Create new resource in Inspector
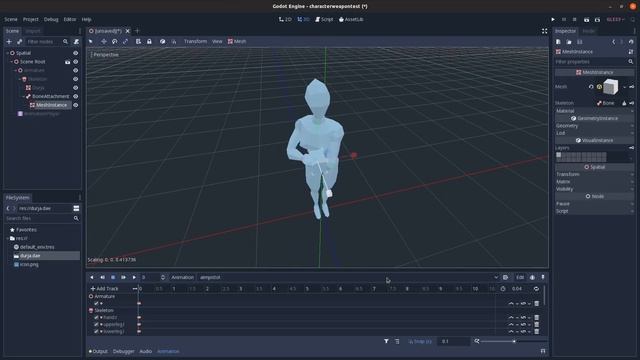The height and width of the screenshot is (360, 640). [558, 42]
